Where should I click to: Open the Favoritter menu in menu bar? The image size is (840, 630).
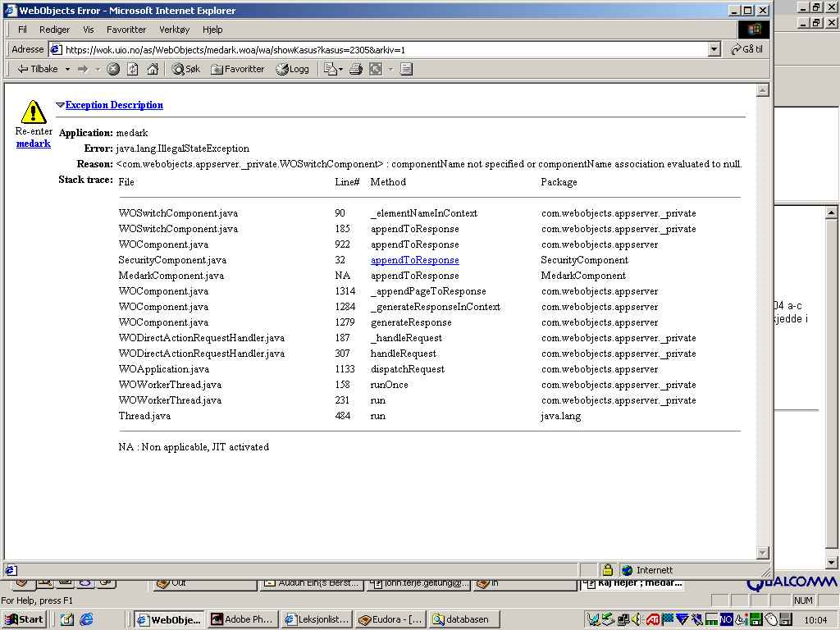click(x=126, y=30)
